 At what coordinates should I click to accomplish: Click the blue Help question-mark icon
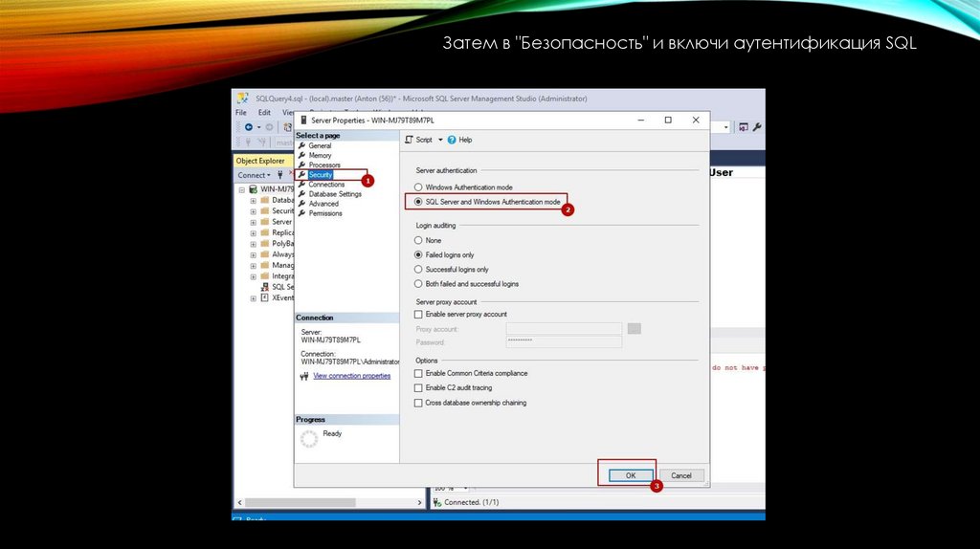pyautogui.click(x=452, y=140)
